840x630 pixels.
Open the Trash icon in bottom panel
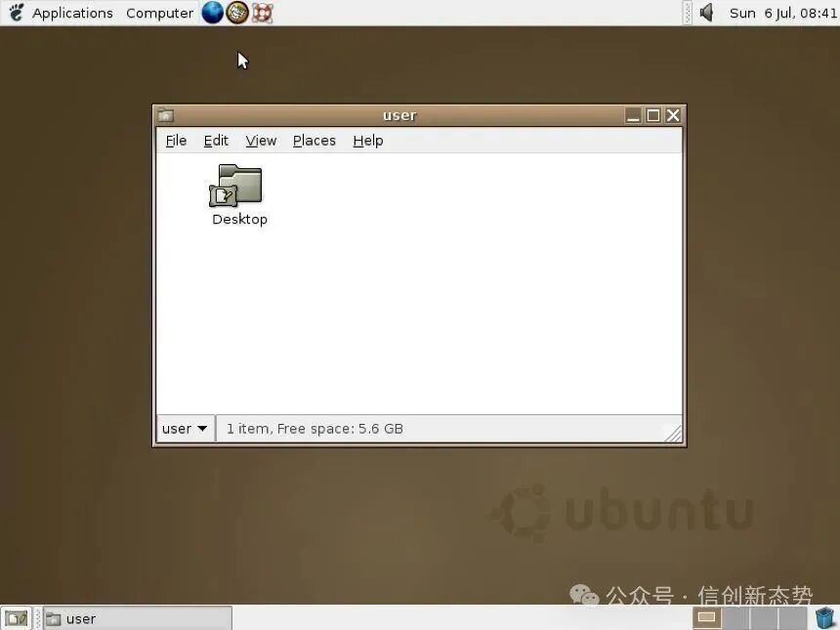[x=824, y=618]
